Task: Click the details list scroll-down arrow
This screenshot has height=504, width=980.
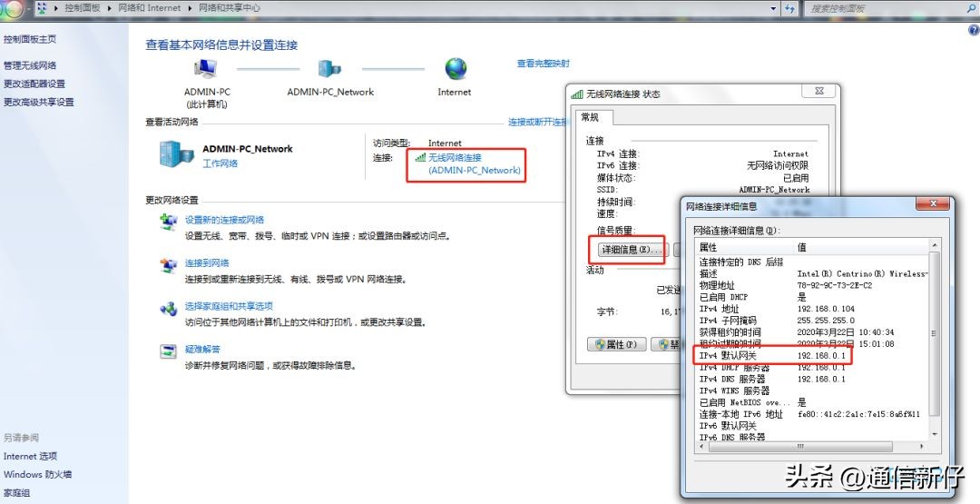Action: tap(935, 434)
